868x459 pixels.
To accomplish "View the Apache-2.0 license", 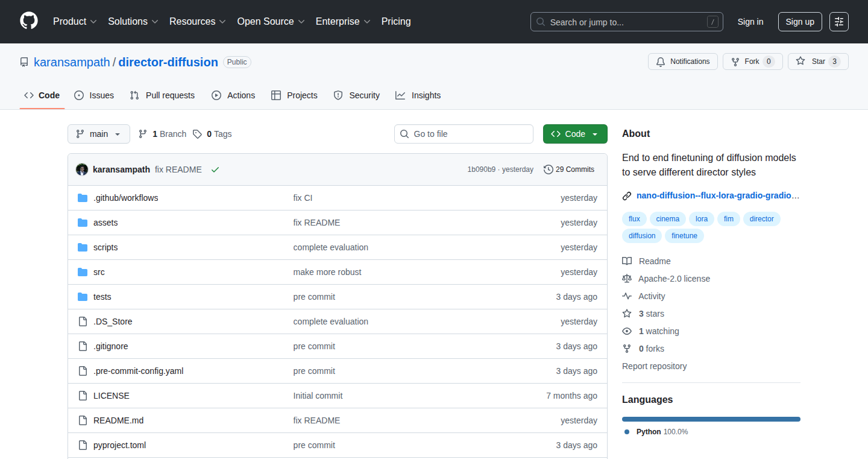I will pyautogui.click(x=666, y=279).
